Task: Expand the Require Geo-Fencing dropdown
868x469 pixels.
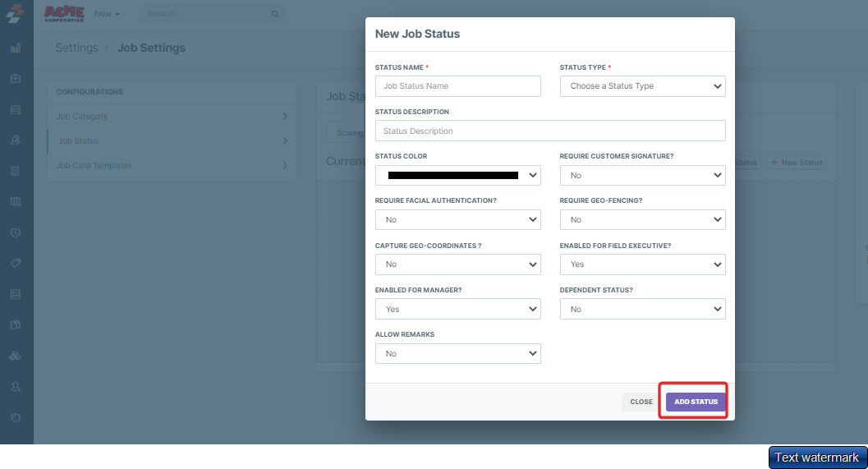Action: (642, 220)
